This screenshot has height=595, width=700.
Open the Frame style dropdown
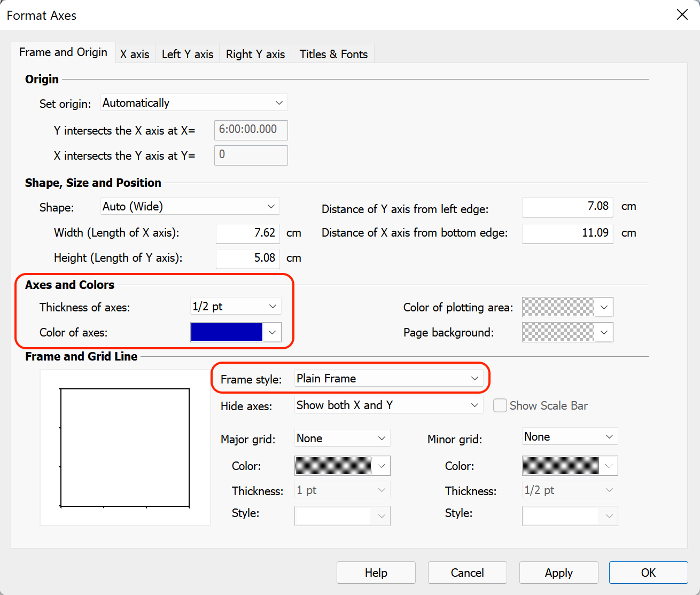pos(388,378)
